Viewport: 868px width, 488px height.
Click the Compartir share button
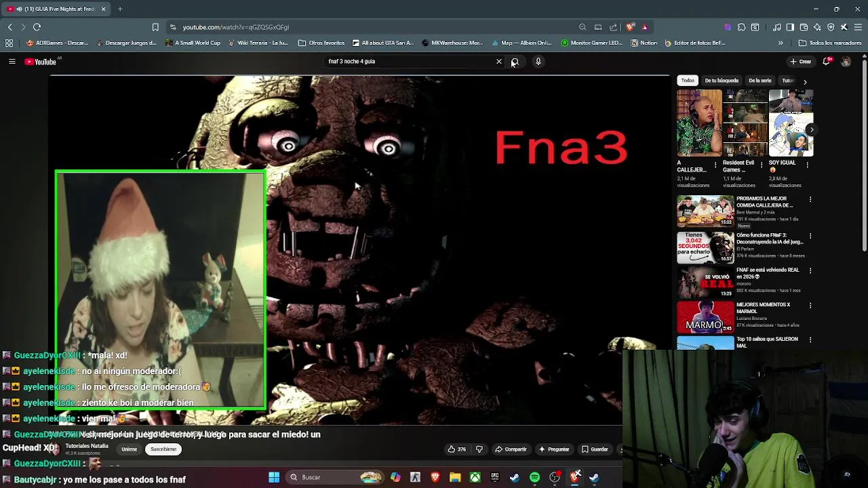pos(511,449)
